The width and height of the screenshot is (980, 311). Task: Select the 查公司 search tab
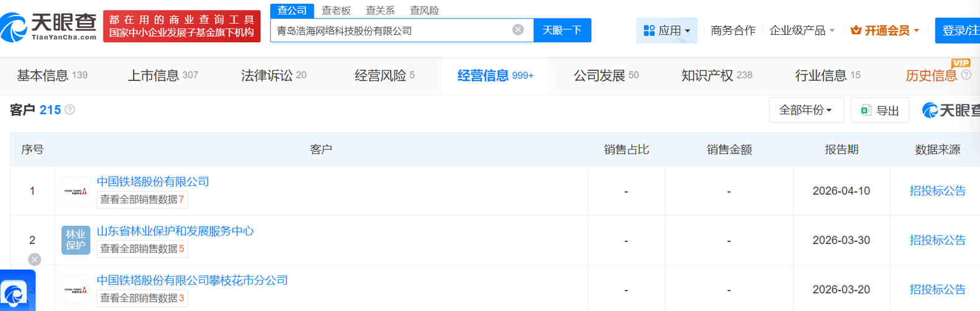coord(292,11)
